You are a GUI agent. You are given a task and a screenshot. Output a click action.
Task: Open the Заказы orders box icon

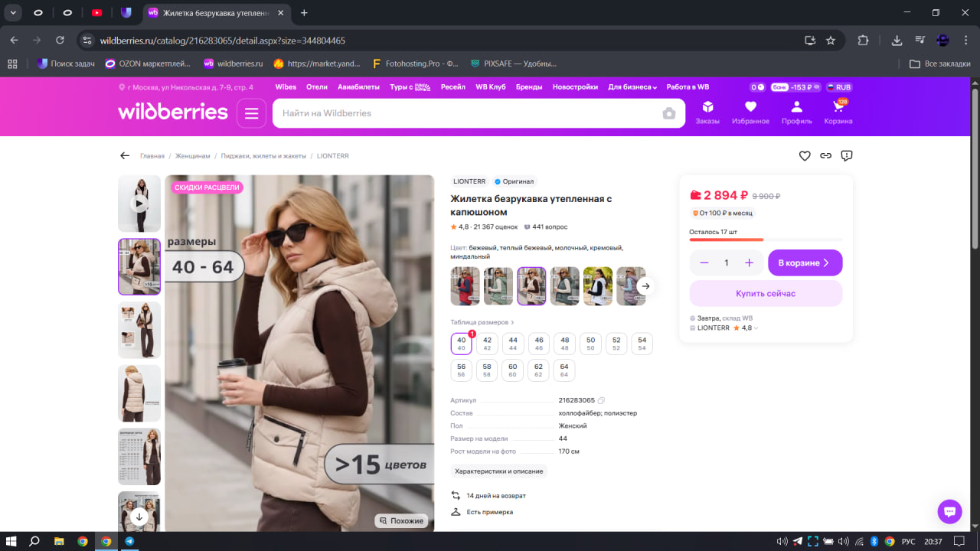pos(707,112)
